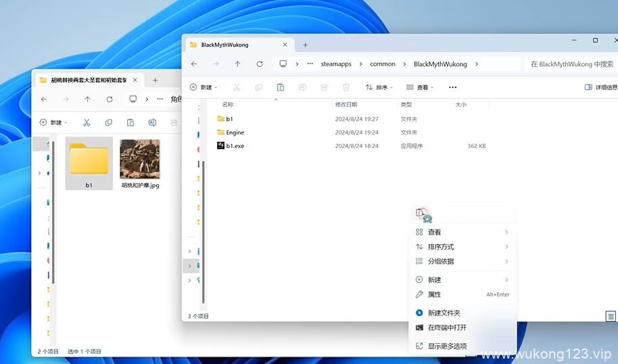Viewport: 618px width, 364px height.
Task: Open 查看 view dropdown in toolbar
Action: (420, 87)
